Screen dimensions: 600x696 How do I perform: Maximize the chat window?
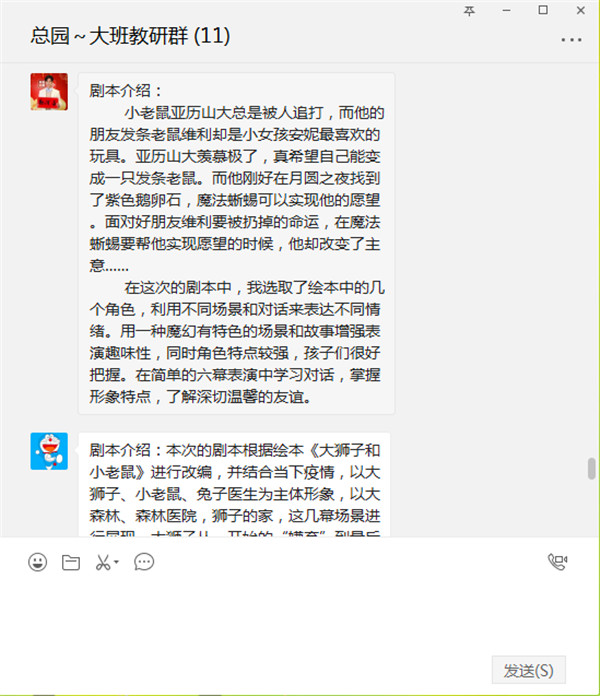click(543, 10)
